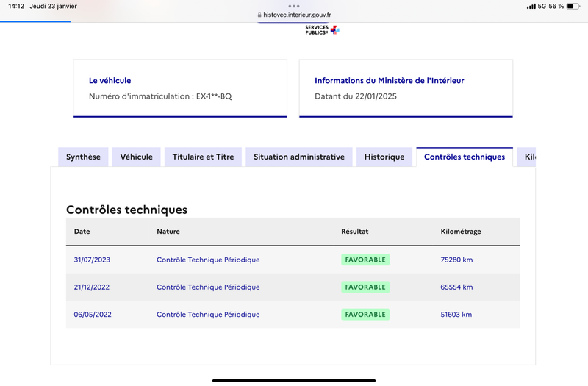Click the Informations du Ministère de l'Intérieur heading
The height and width of the screenshot is (386, 588).
pyautogui.click(x=390, y=80)
